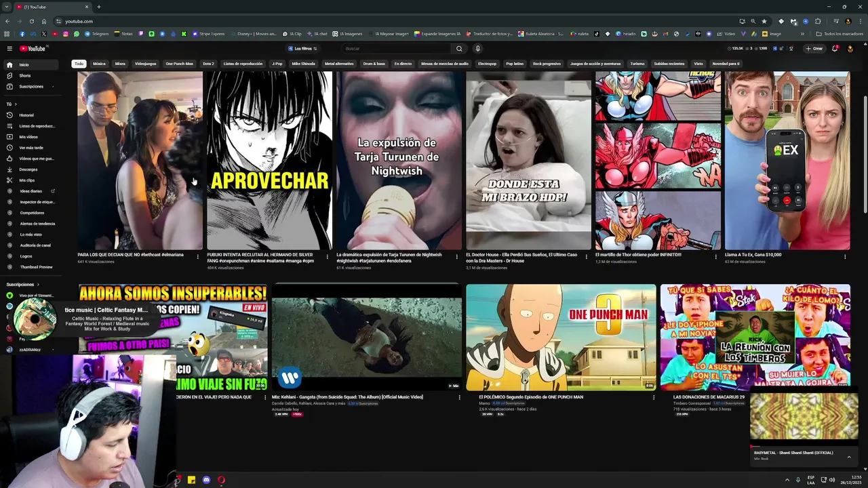Viewport: 868px width, 488px height.
Task: Select the J-Pop filter chip
Action: click(277, 64)
